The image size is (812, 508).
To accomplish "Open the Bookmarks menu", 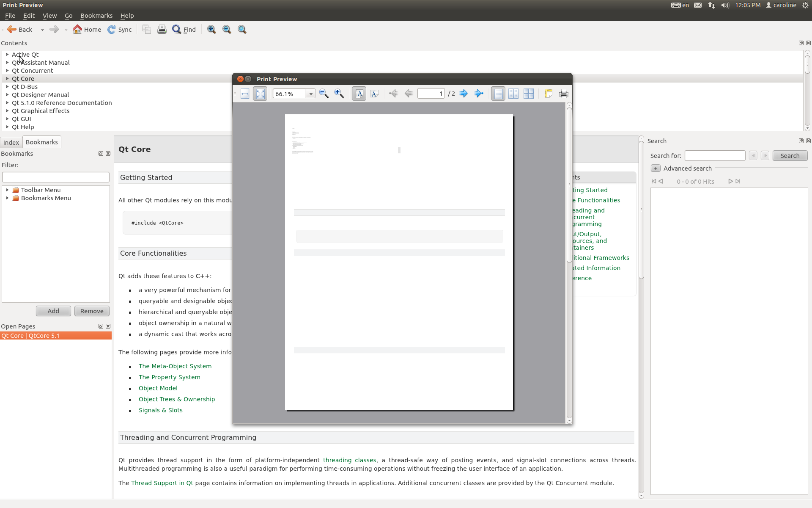I will [x=96, y=16].
